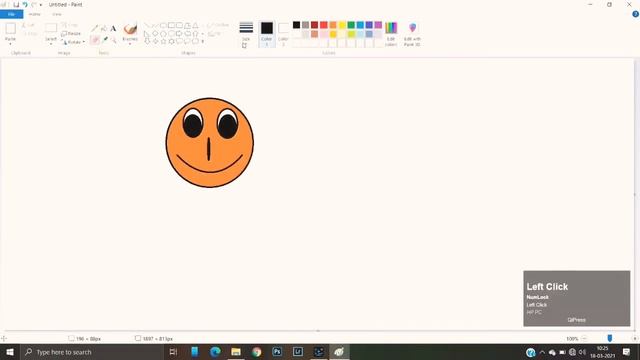Open the line Size dropdown
This screenshot has width=640, height=360.
tap(246, 33)
